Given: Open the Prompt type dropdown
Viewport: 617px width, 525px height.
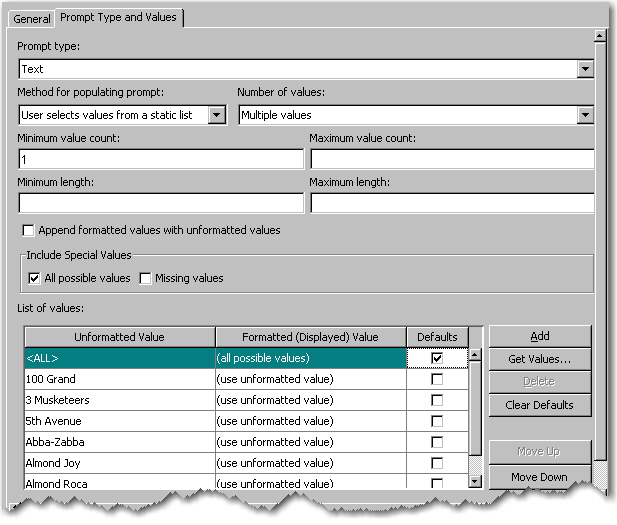Looking at the screenshot, I should (x=585, y=70).
